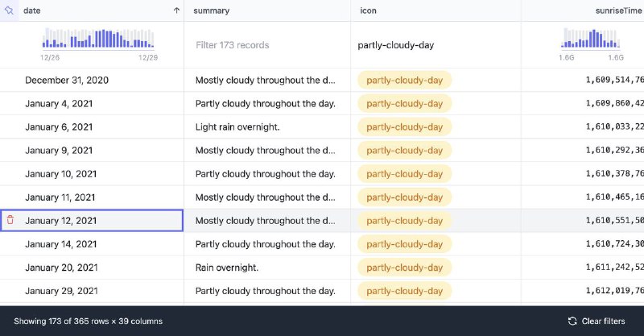Delete the January 12, 2021 row
The image size is (644, 336).
(10, 220)
